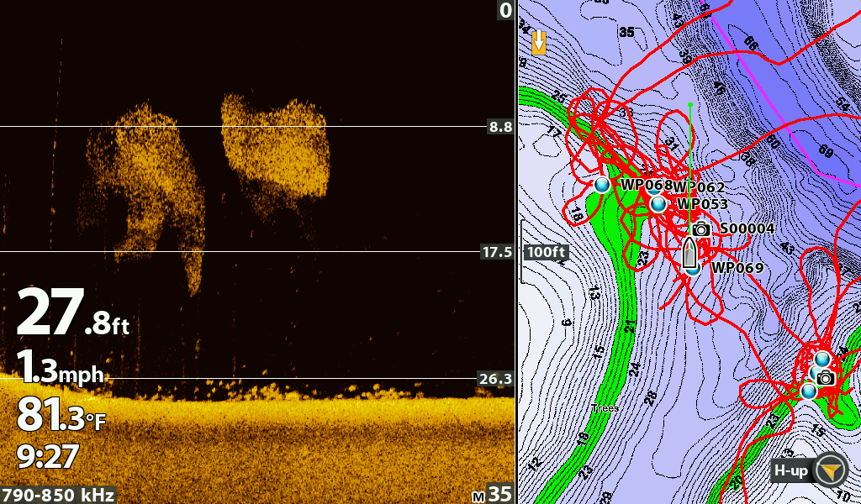Tap the 100ft chart scale label
Screen dimensions: 861x504
[x=547, y=252]
